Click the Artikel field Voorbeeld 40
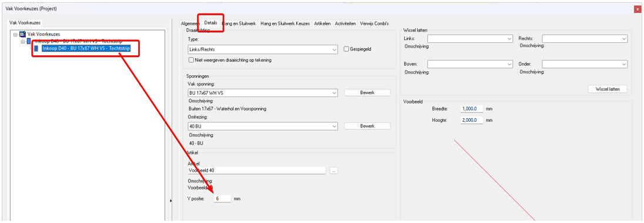Viewport: 644px width, 223px height. coord(256,170)
